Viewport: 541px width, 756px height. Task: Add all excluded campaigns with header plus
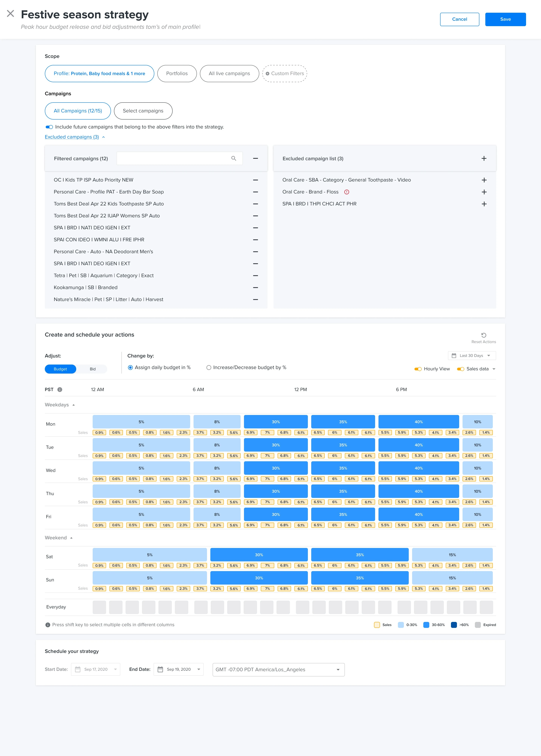[484, 159]
